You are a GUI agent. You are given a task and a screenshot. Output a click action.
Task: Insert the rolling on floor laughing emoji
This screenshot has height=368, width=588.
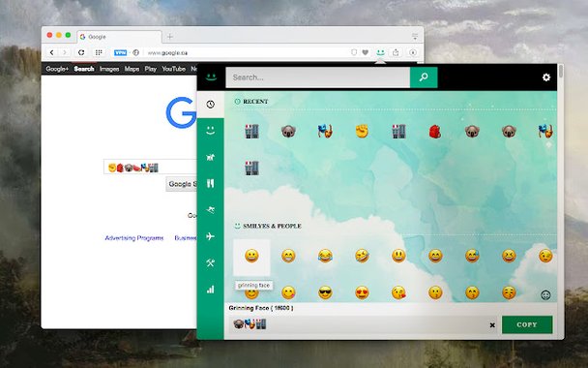click(x=362, y=256)
